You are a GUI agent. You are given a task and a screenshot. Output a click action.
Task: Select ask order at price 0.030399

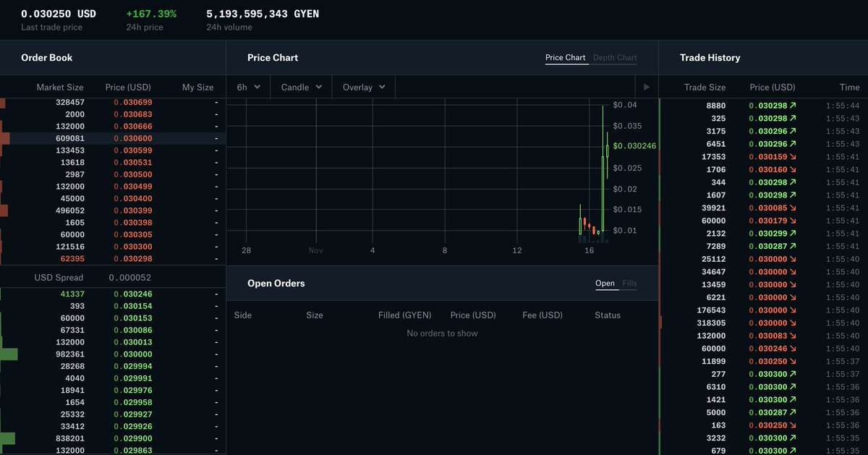113,211
